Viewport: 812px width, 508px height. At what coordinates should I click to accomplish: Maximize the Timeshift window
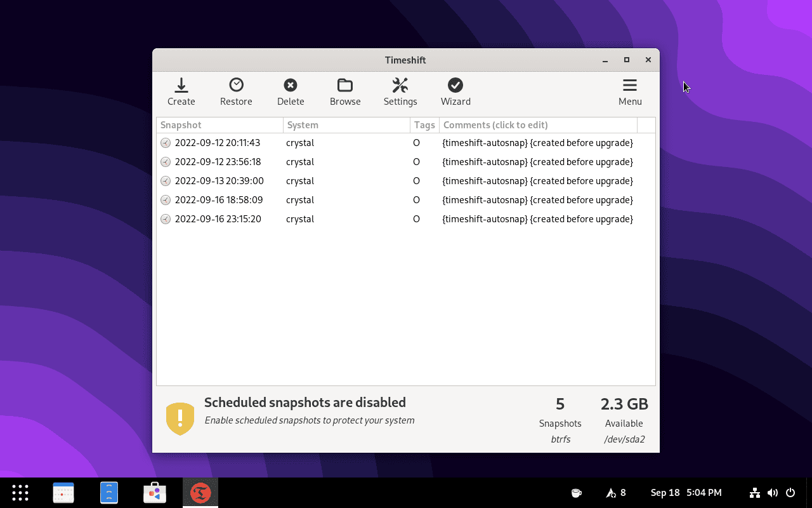pyautogui.click(x=627, y=60)
